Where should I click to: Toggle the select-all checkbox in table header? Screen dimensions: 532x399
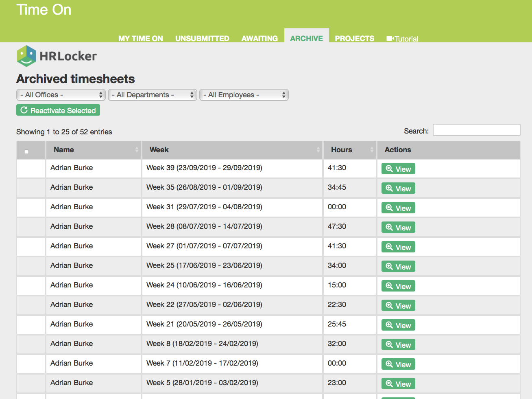[26, 151]
